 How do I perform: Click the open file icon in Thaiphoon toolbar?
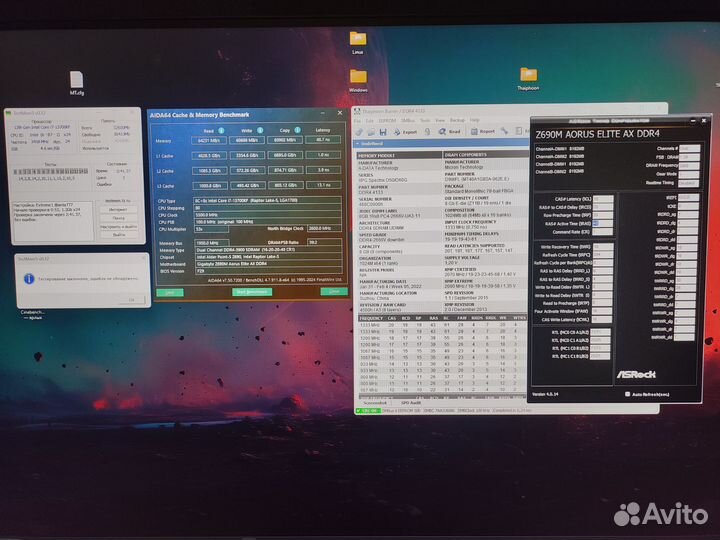[x=371, y=132]
